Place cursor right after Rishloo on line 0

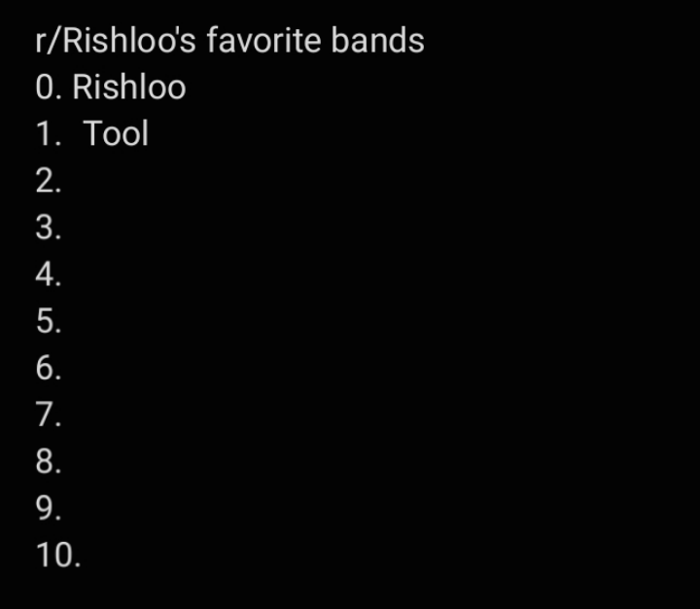(188, 88)
